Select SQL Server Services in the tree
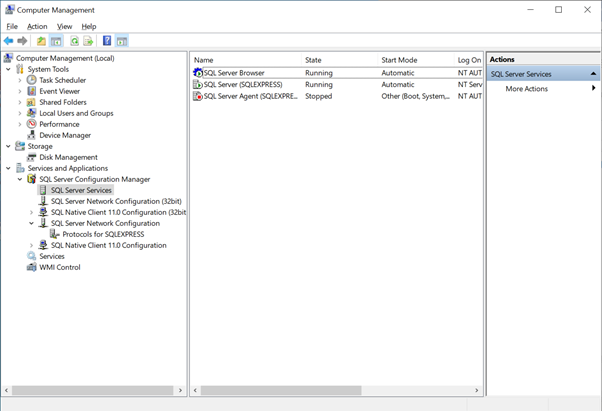This screenshot has width=602, height=411. point(81,190)
